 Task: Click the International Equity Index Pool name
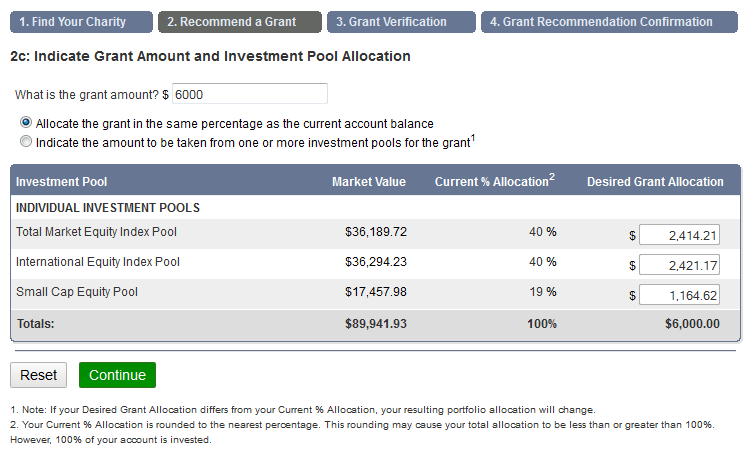pos(98,262)
